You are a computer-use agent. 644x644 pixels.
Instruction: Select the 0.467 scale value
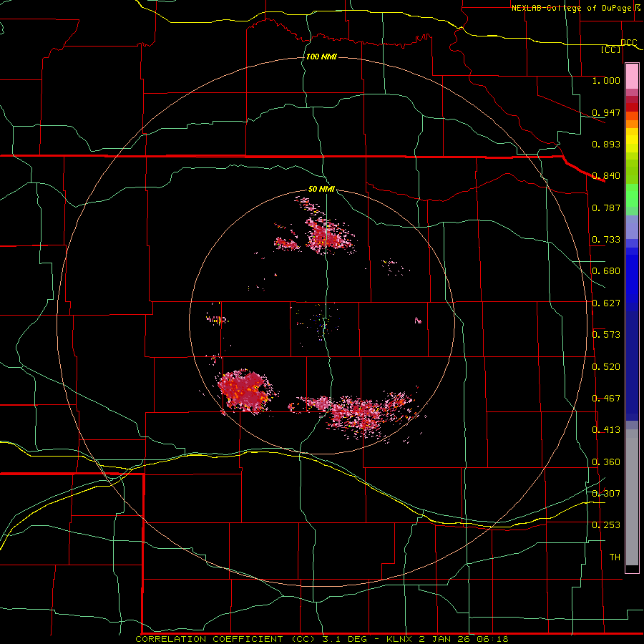606,399
